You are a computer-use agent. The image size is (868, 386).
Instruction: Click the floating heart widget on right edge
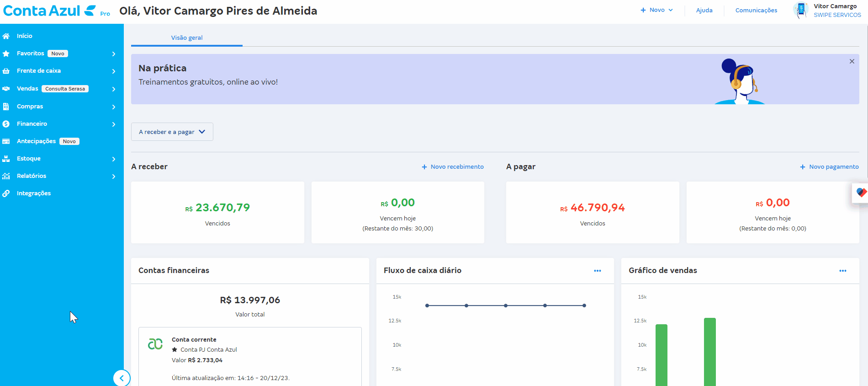point(861,193)
